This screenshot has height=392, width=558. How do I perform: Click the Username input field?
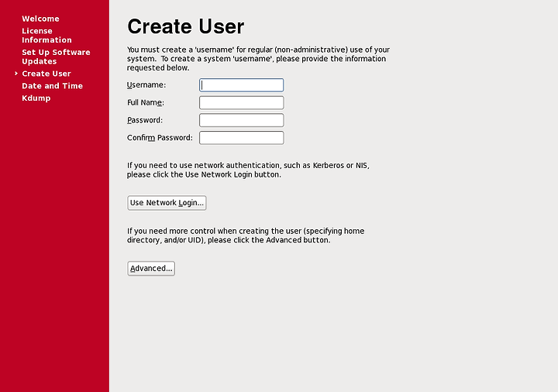[x=241, y=85]
